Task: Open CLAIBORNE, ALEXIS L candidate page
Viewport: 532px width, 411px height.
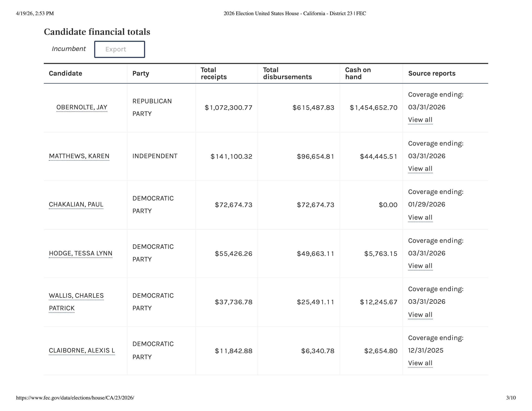Action: pyautogui.click(x=82, y=350)
